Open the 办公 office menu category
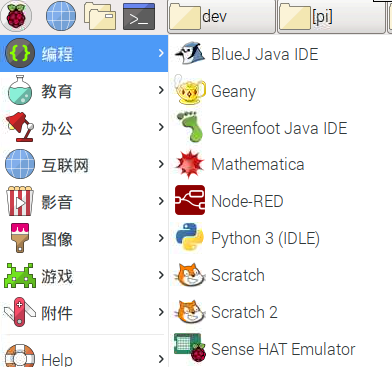 pyautogui.click(x=84, y=127)
